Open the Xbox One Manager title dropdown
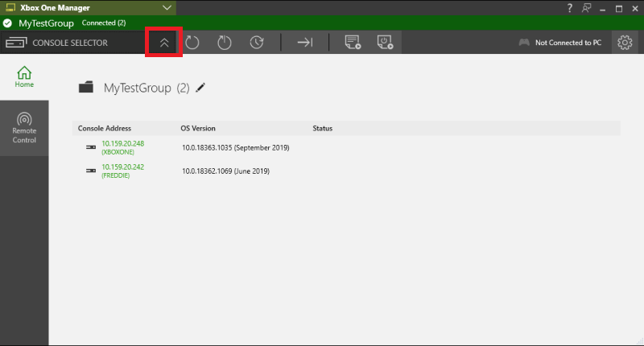This screenshot has width=644, height=346. [167, 8]
